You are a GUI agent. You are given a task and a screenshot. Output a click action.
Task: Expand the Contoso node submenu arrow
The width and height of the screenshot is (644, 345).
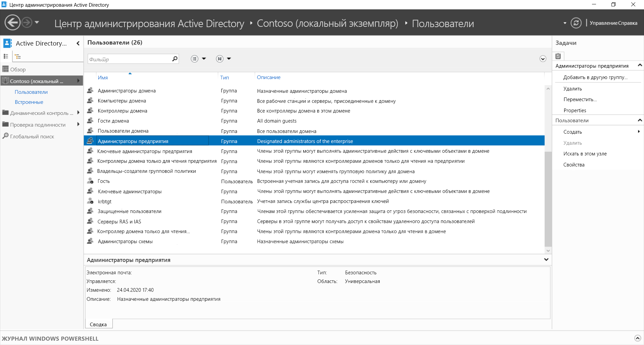point(78,81)
